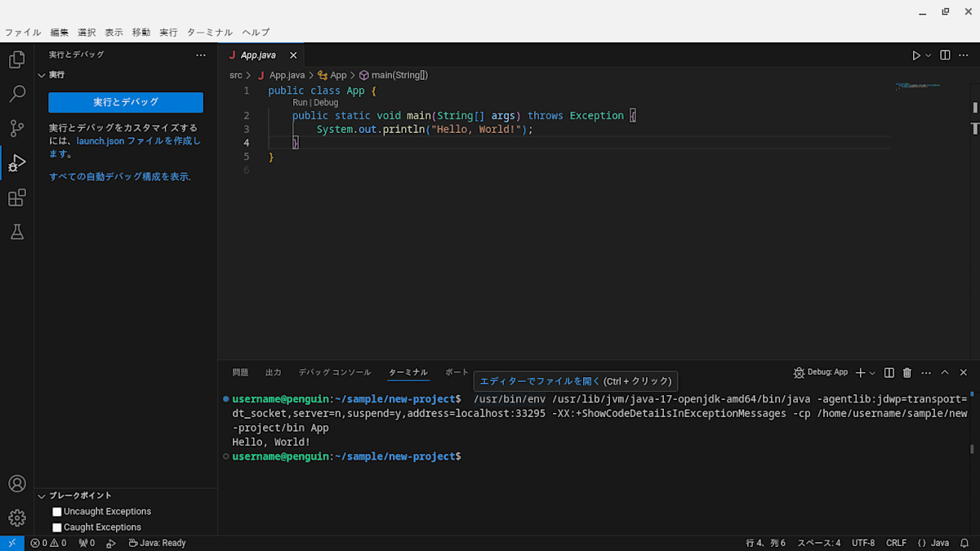Viewport: 980px width, 551px height.
Task: Click the notifications bell in status bar
Action: [965, 543]
